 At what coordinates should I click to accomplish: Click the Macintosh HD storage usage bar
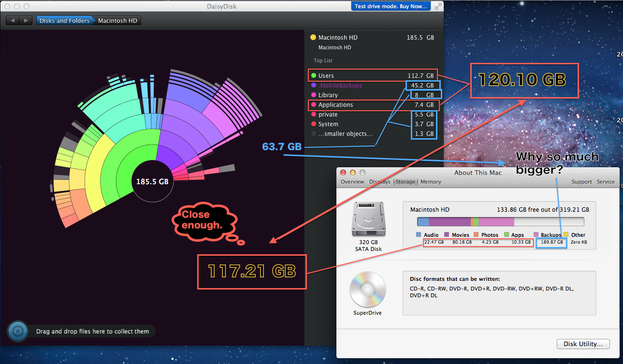[x=500, y=221]
